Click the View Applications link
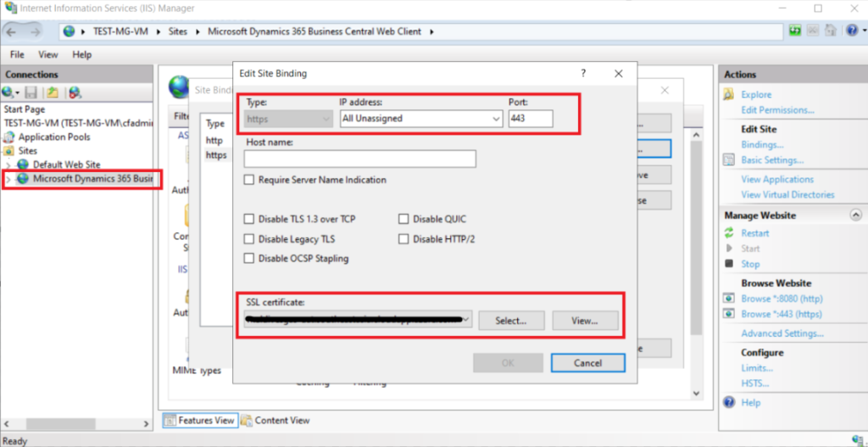868x447 pixels. (x=777, y=180)
